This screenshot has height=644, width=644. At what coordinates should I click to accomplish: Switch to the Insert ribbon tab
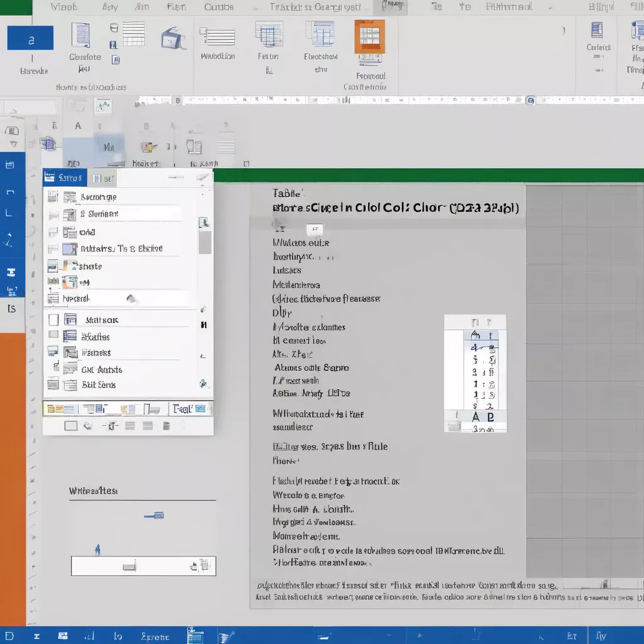pyautogui.click(x=109, y=8)
